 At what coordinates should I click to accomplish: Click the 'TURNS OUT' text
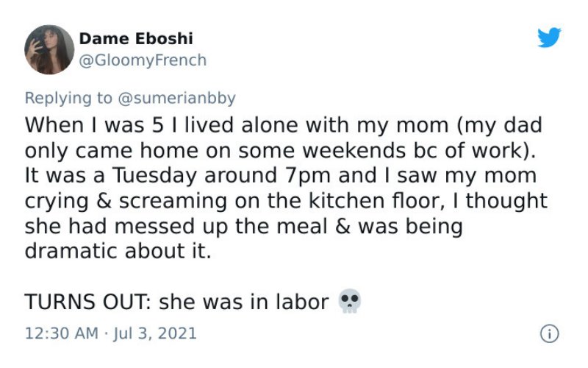click(x=88, y=302)
